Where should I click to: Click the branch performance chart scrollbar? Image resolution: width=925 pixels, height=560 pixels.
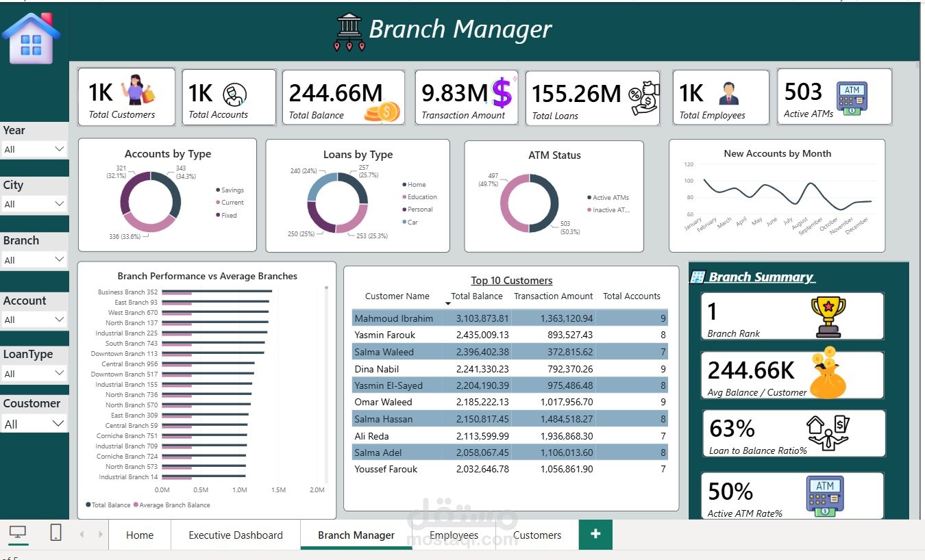coord(326,383)
